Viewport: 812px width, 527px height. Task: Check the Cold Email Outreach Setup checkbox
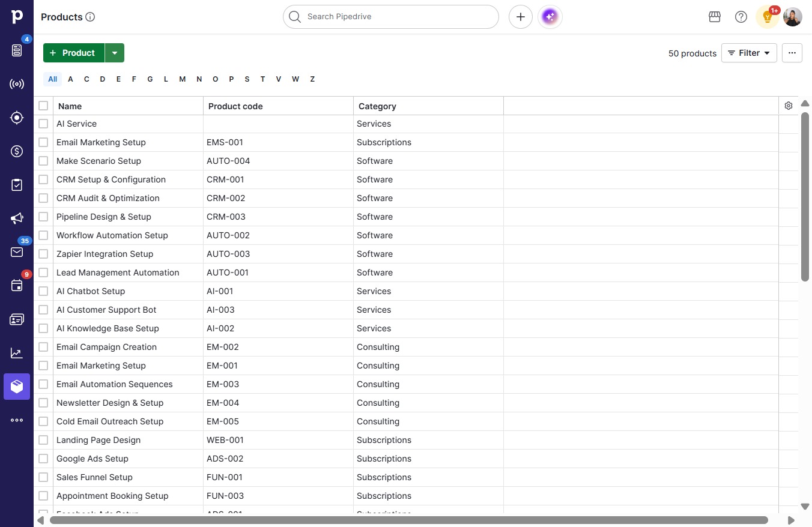click(x=43, y=421)
